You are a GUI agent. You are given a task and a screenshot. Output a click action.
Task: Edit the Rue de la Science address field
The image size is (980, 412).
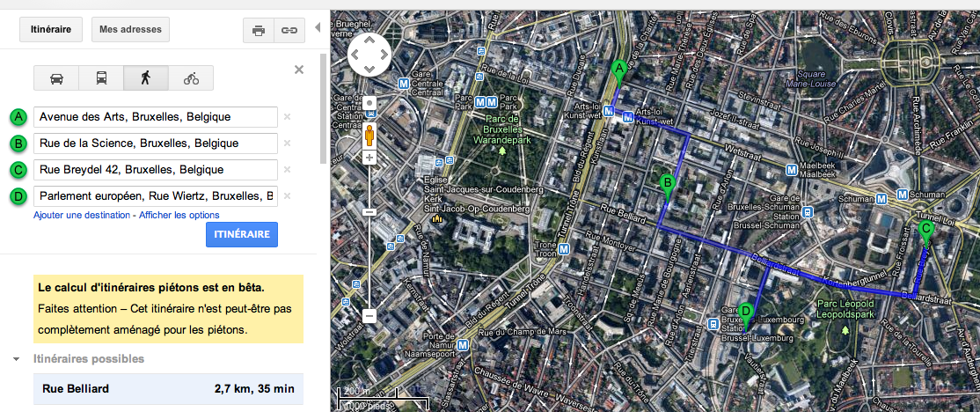pos(156,143)
